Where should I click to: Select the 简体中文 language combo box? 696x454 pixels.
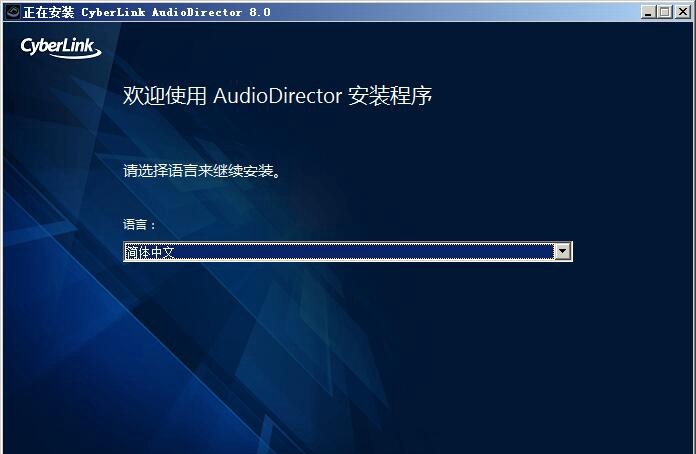click(x=348, y=252)
